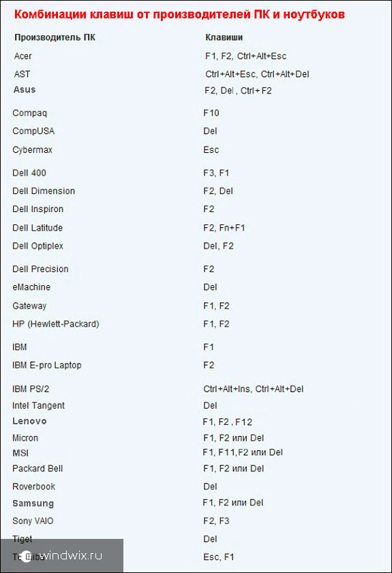Select the 'Клавиши' column header
Viewport: 392px width, 573px height.
224,38
